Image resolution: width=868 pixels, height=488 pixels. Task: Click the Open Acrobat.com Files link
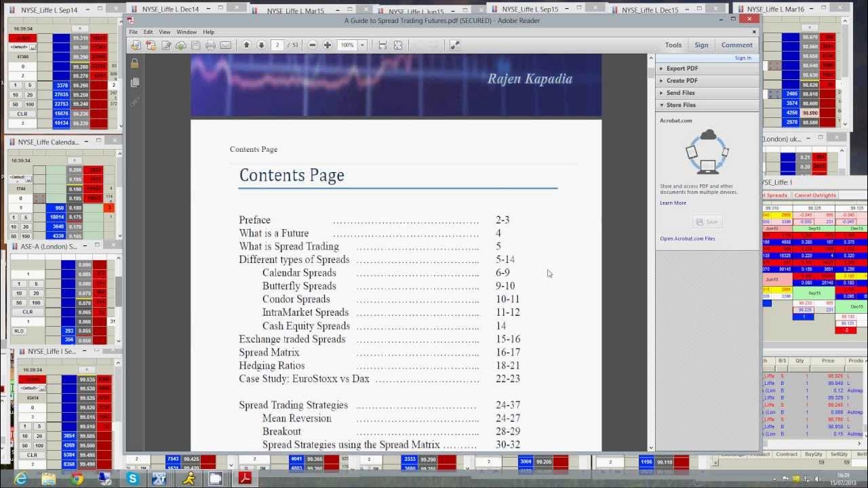[687, 239]
